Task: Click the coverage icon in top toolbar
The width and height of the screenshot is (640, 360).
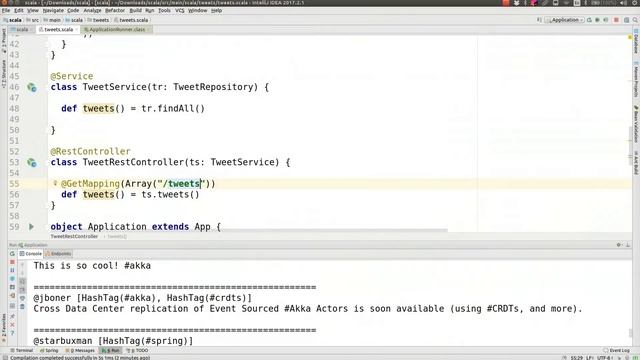Action: click(606, 20)
